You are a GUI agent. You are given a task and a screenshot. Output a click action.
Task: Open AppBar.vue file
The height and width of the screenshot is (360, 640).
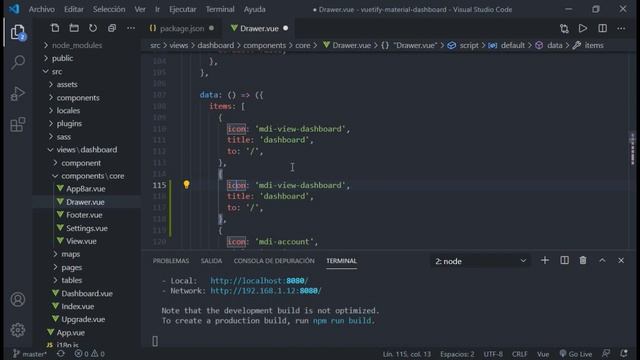click(x=86, y=189)
